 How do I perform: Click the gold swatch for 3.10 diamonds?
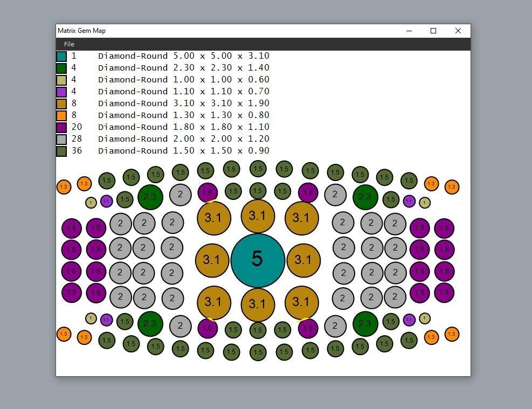(x=61, y=104)
